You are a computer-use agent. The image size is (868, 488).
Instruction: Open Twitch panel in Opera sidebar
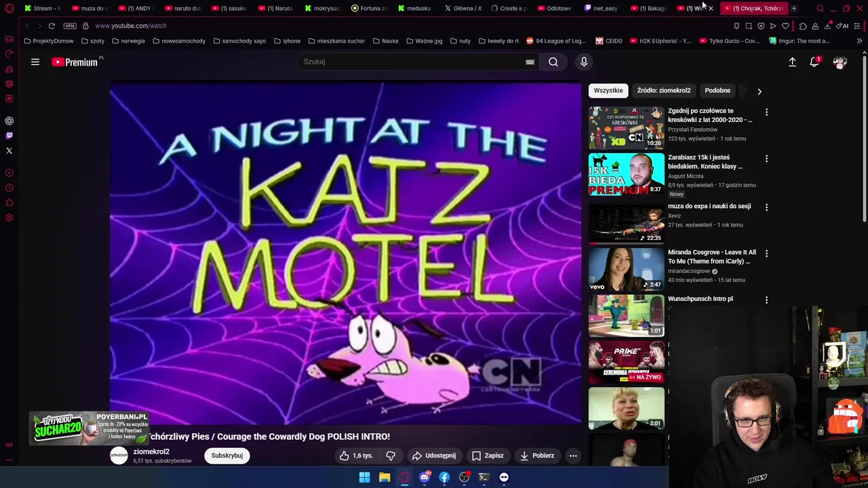(x=9, y=136)
